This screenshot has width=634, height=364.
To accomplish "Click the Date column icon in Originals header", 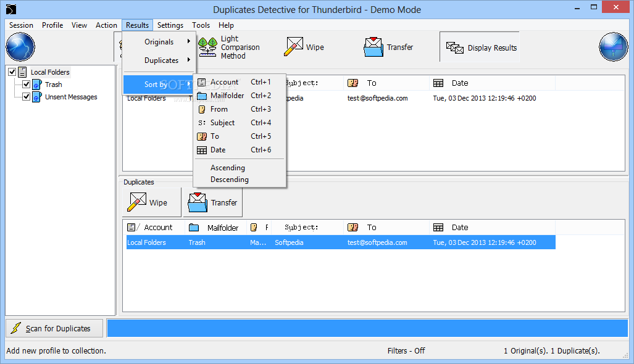I will (x=438, y=83).
